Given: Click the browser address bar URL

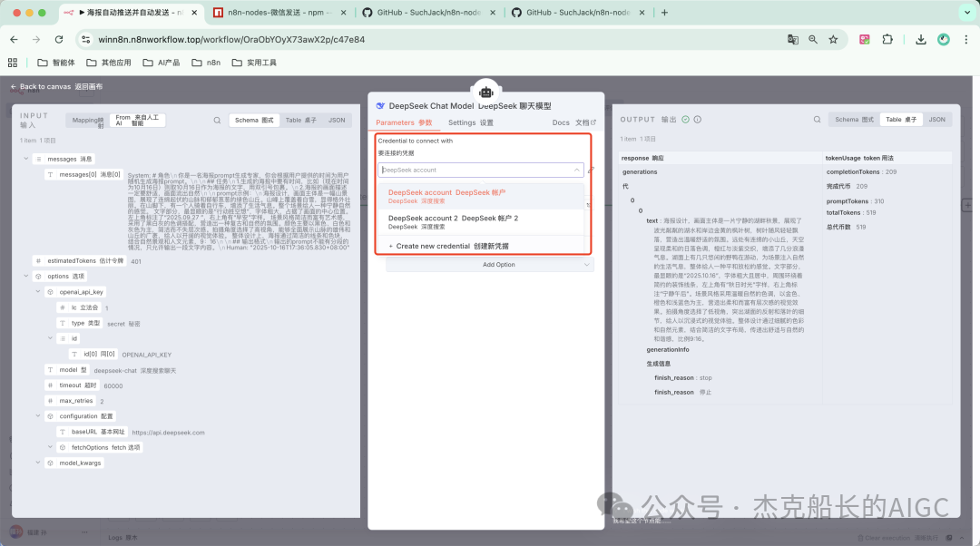Looking at the screenshot, I should pyautogui.click(x=231, y=39).
